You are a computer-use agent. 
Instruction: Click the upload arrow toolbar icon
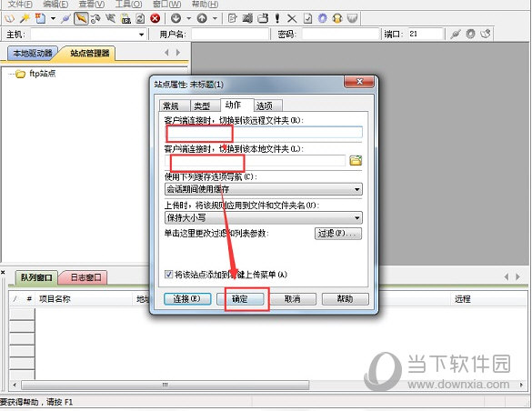202,18
